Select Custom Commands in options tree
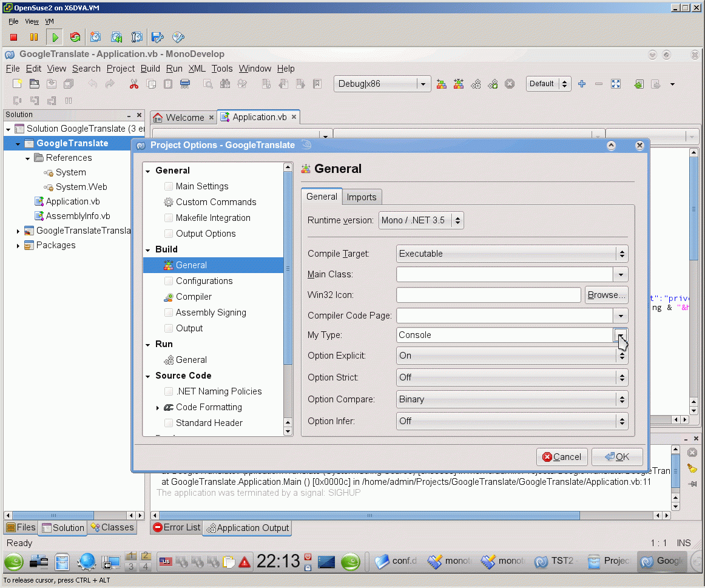 tap(216, 202)
